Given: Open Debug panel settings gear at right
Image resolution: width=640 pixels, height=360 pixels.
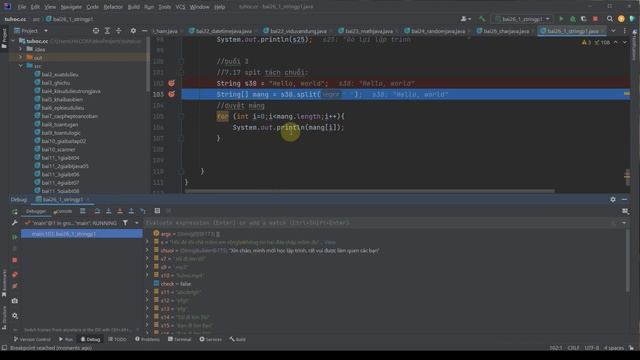Looking at the screenshot, I should click(x=613, y=199).
